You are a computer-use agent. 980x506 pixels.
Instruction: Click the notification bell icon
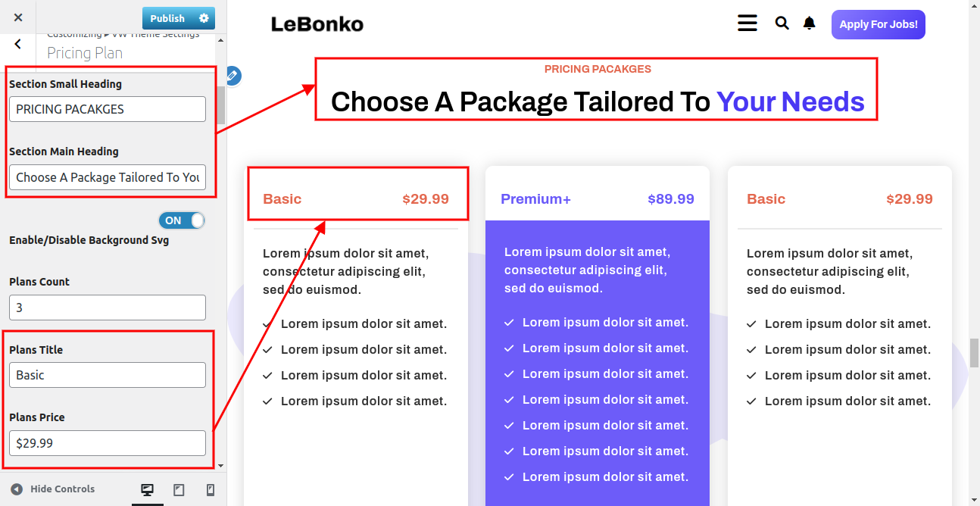(810, 23)
